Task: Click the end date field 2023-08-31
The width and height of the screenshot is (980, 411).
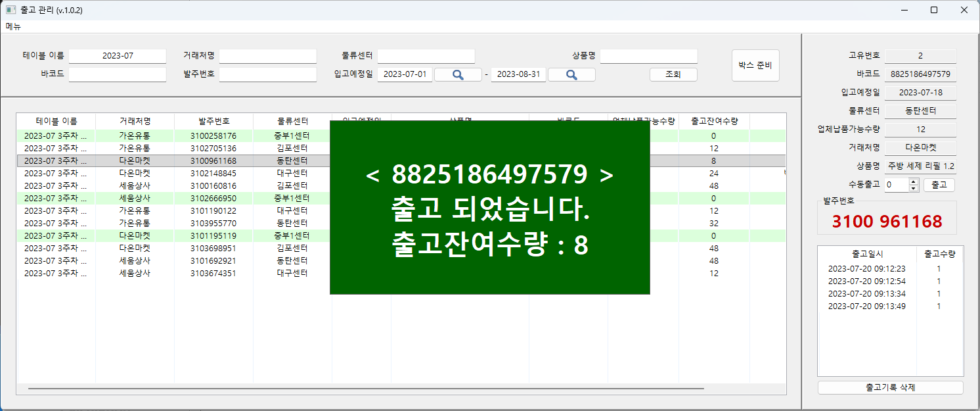Action: click(x=519, y=74)
